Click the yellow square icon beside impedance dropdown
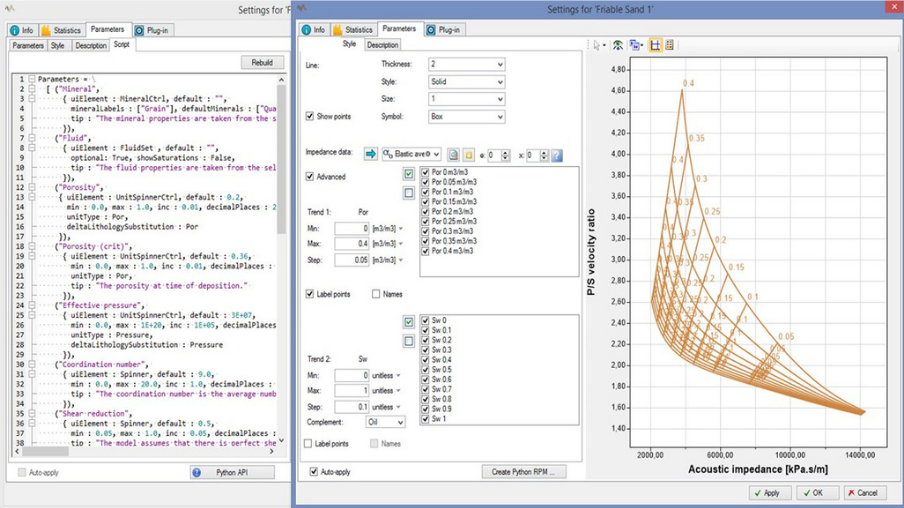 pos(468,155)
